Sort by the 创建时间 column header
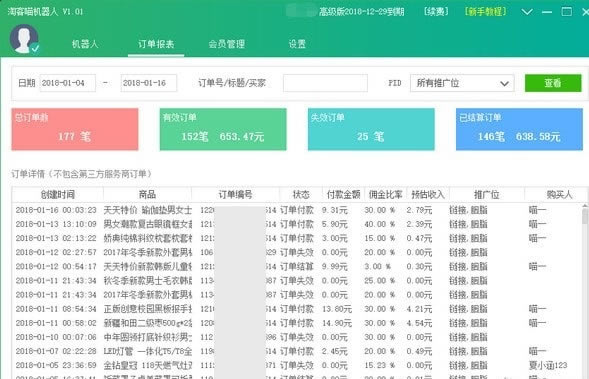 58,194
